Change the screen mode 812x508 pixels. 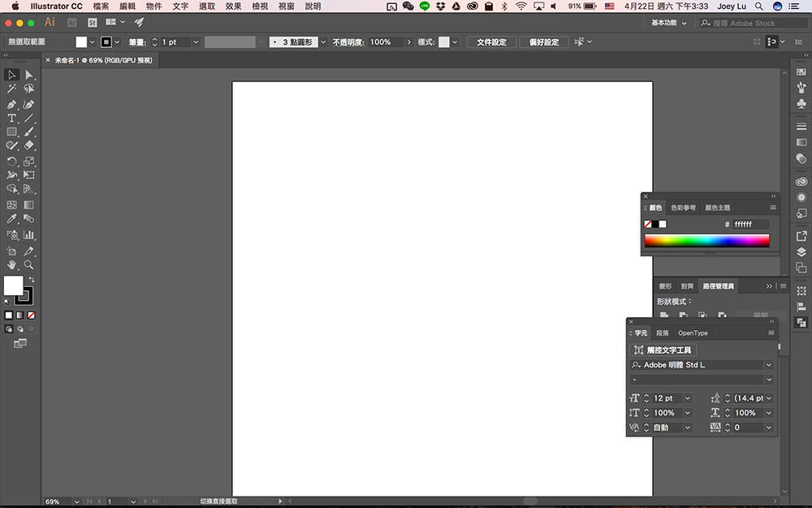click(x=20, y=343)
